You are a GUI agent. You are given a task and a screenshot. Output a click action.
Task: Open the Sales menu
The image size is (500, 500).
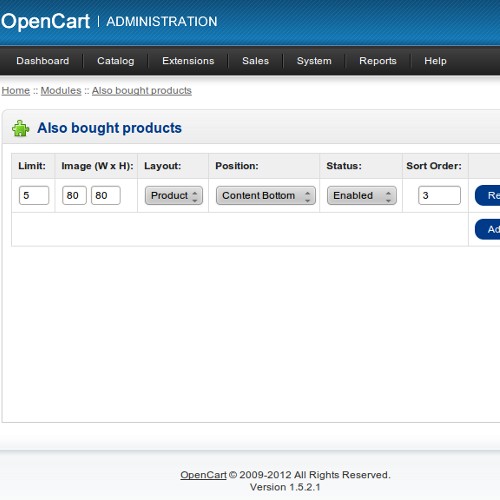pos(255,61)
